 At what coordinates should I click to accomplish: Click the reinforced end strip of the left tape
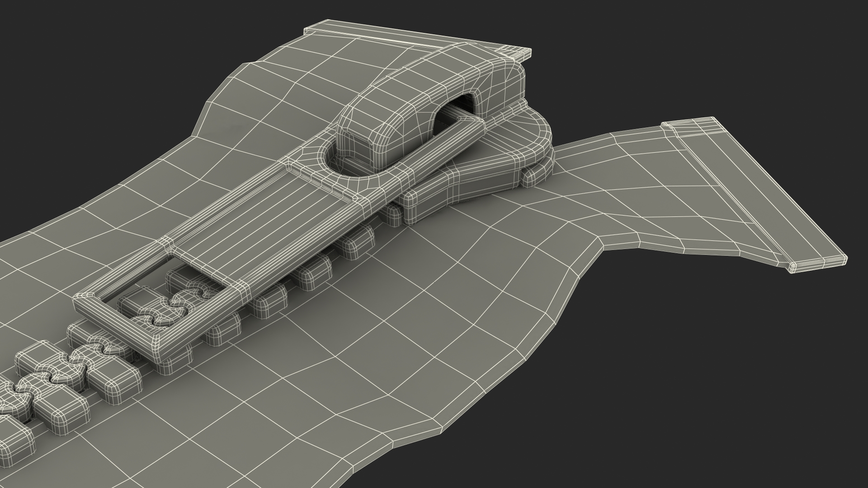point(418,41)
